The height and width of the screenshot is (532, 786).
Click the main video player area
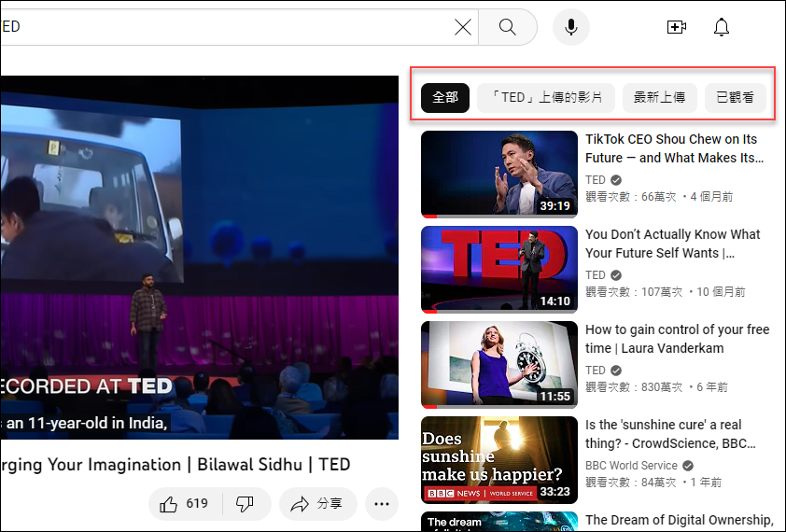(200, 258)
